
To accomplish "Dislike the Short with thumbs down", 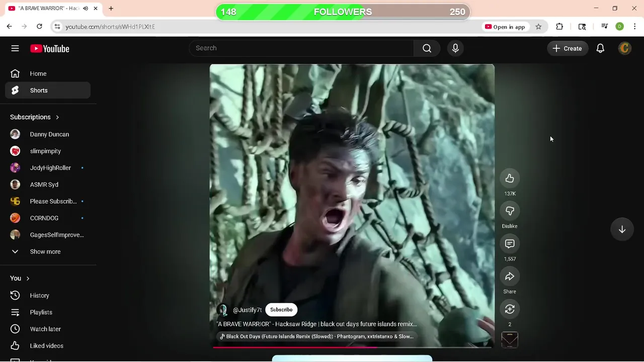I will [x=510, y=211].
